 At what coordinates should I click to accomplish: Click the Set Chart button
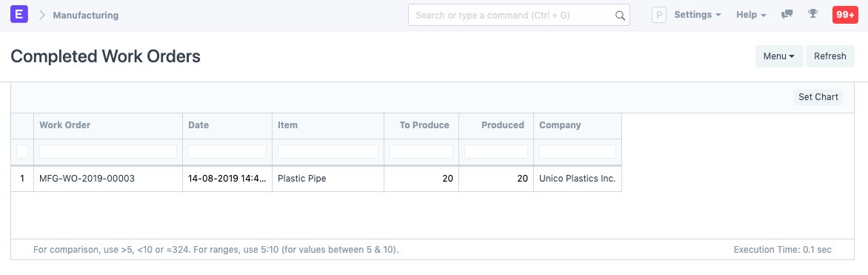(x=818, y=97)
